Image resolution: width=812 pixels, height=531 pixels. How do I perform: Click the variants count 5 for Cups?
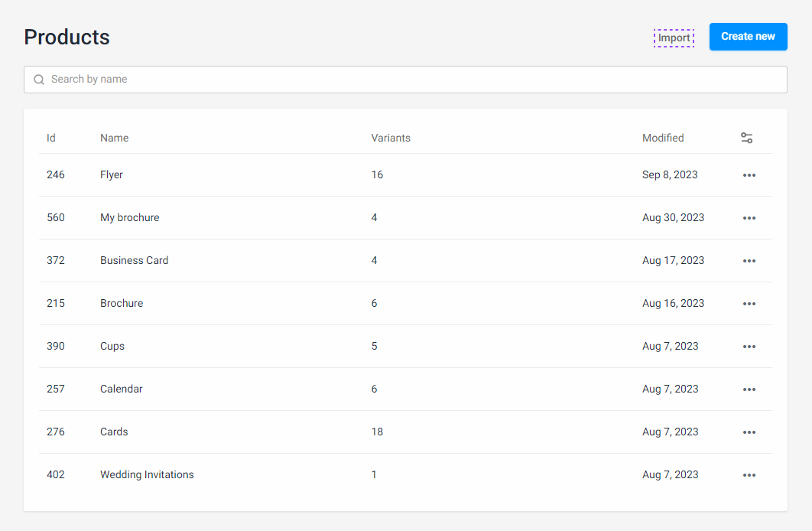click(374, 346)
